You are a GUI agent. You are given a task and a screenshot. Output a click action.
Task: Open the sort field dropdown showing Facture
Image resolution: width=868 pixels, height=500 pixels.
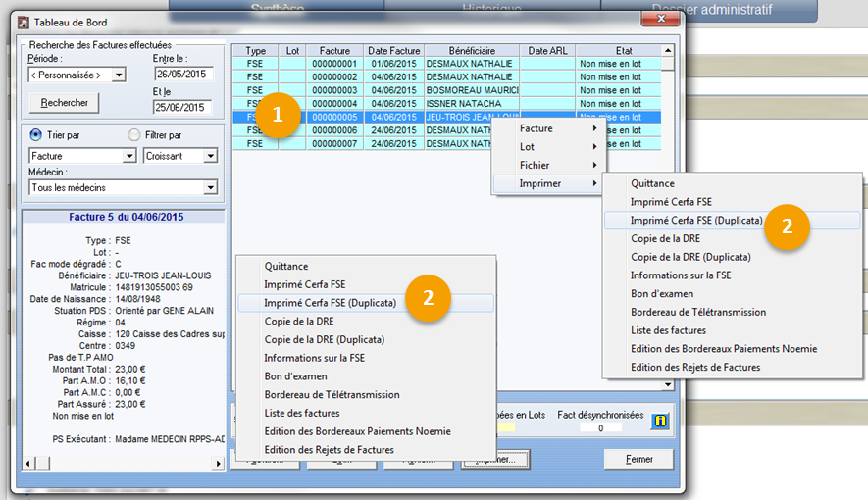(129, 156)
